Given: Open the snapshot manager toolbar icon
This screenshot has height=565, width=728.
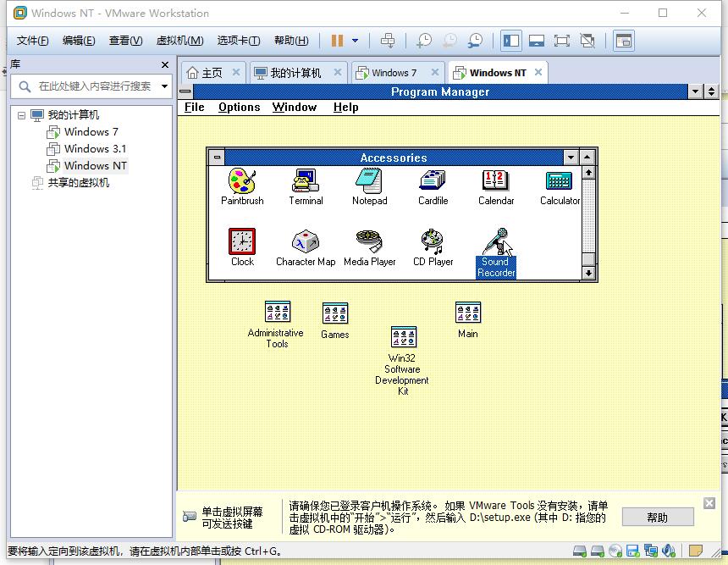Looking at the screenshot, I should pos(476,41).
